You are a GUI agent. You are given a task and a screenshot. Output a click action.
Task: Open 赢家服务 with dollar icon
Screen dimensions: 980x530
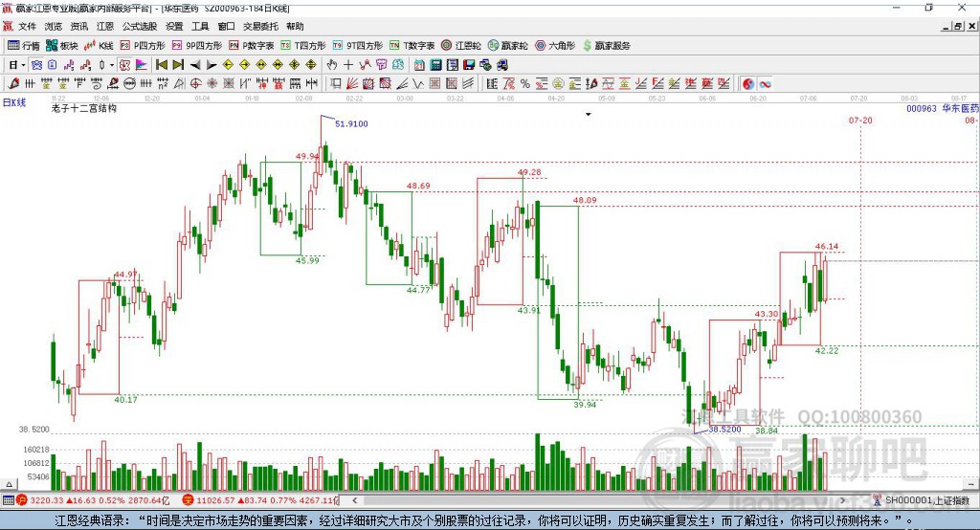pos(606,46)
